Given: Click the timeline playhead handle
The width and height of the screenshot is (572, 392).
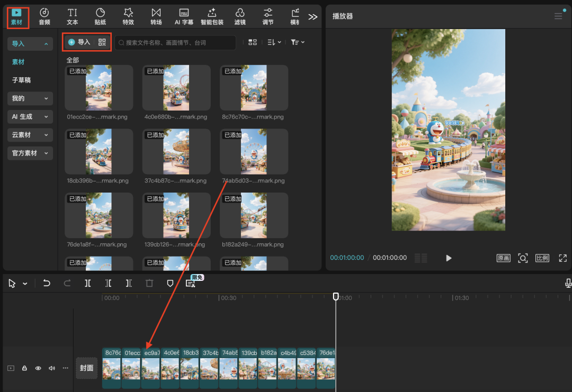Looking at the screenshot, I should 336,297.
